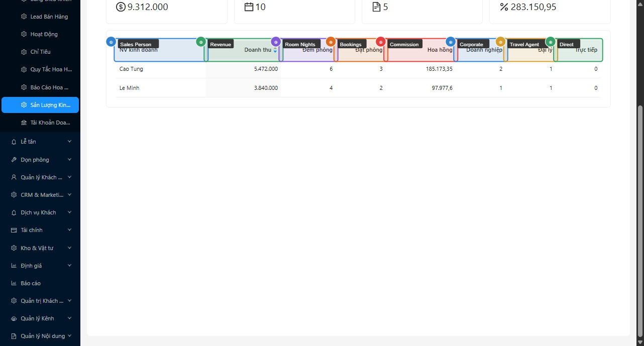Click the gear icon beside Lead Bán Hàng
Viewport: 644px width, 346px height.
tap(24, 17)
